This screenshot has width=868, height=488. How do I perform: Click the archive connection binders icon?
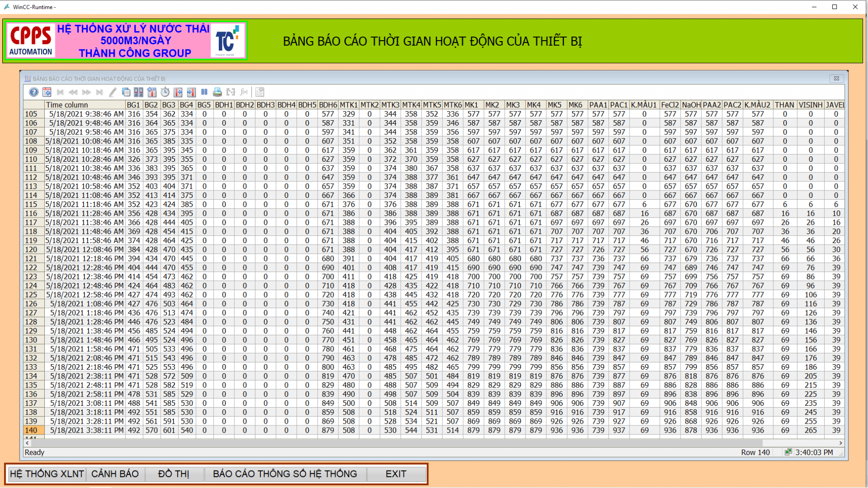[x=138, y=92]
